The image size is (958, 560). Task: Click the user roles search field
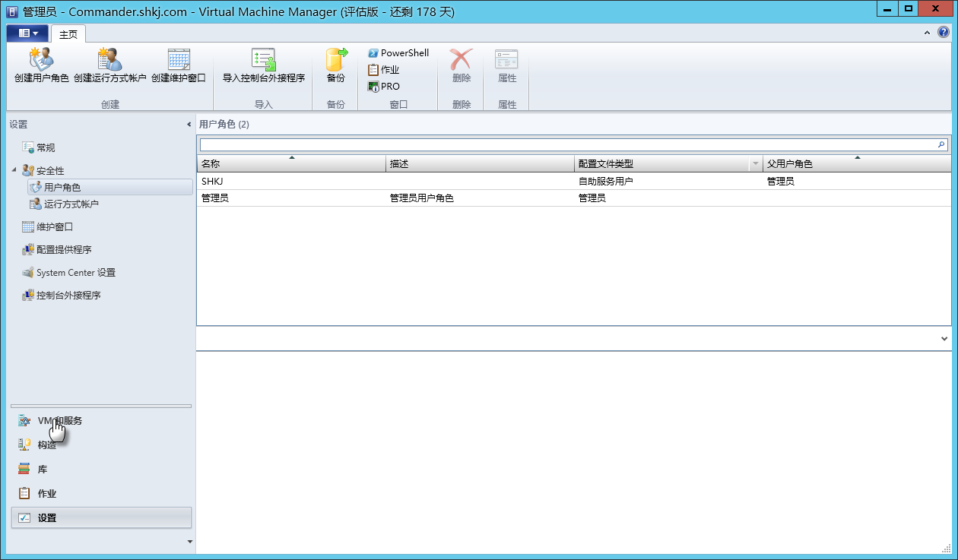(x=568, y=144)
